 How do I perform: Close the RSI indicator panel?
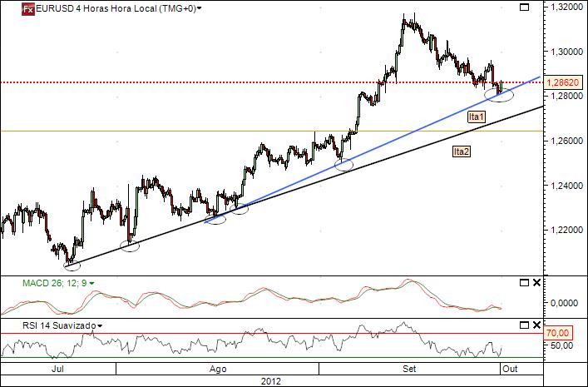click(x=537, y=325)
